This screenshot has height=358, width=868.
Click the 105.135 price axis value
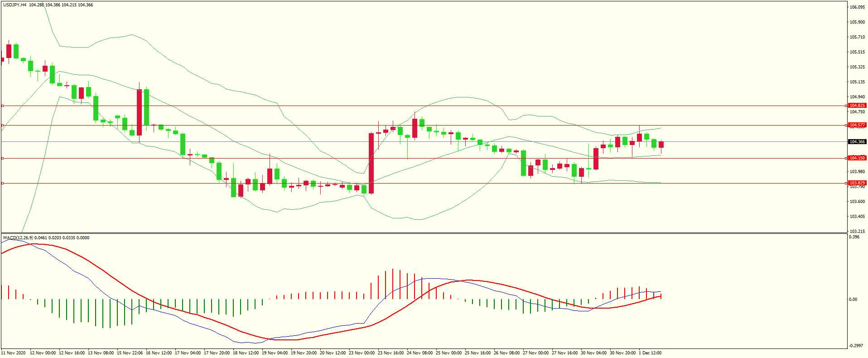(x=857, y=82)
